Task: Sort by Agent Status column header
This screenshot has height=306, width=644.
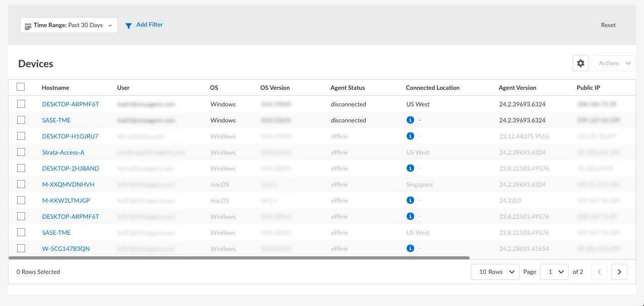Action: click(x=348, y=88)
